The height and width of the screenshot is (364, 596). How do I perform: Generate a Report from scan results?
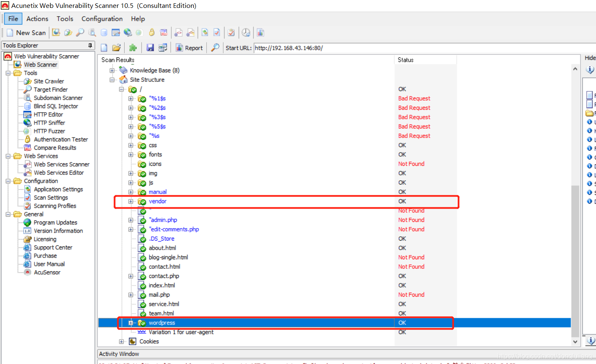pos(189,48)
